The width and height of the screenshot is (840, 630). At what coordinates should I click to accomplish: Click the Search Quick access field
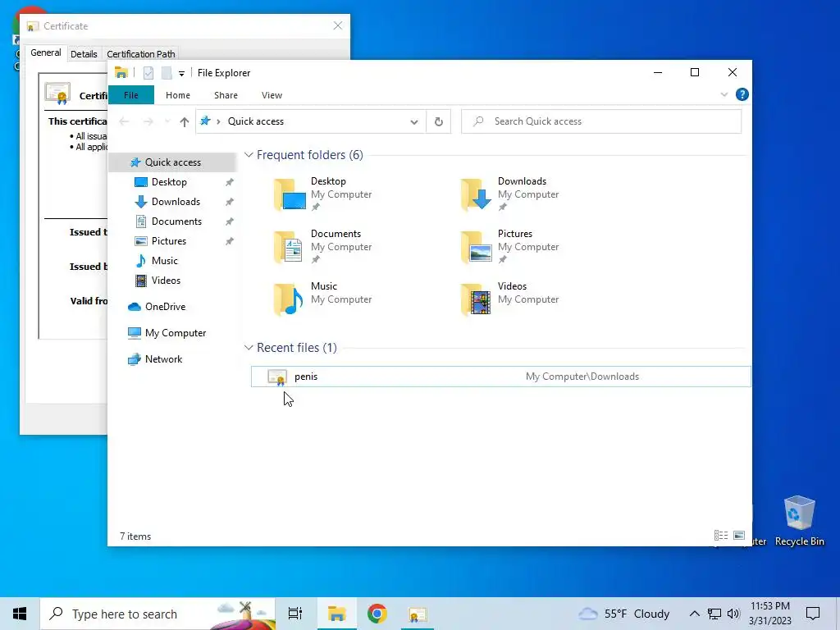(601, 121)
